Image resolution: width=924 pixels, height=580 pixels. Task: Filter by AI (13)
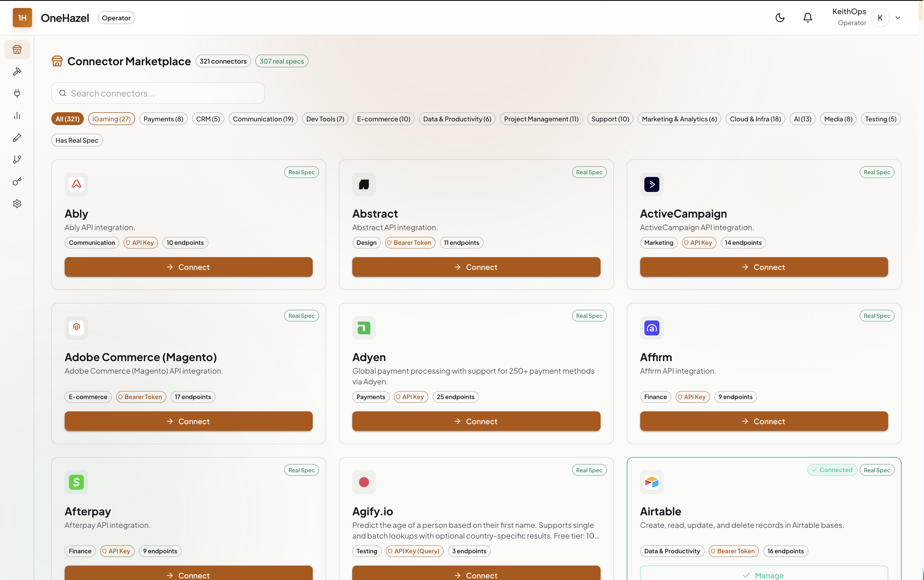click(802, 119)
